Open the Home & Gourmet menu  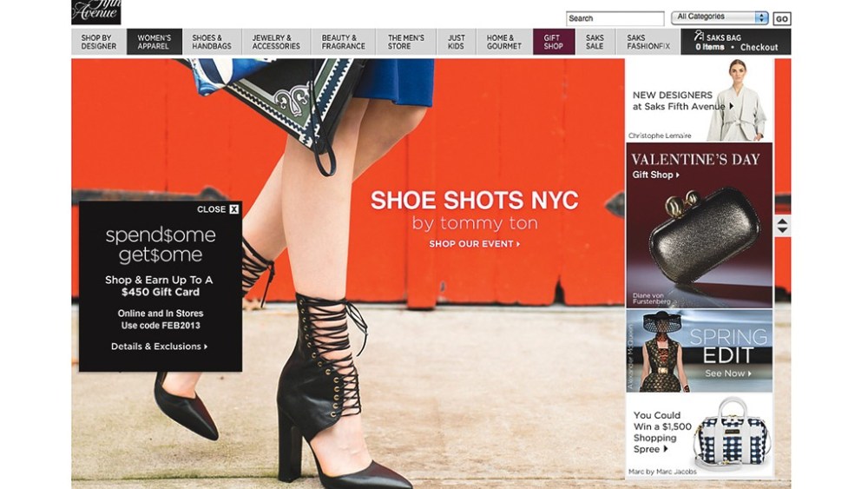503,42
